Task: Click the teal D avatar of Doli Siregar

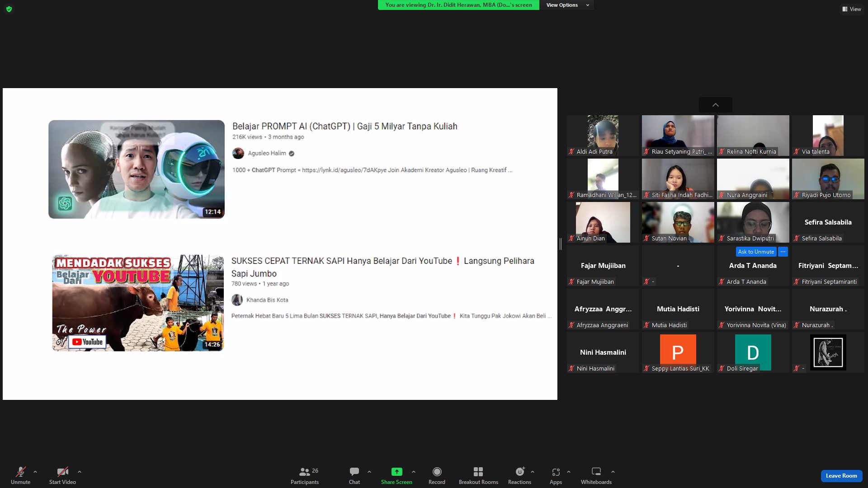Action: coord(753,352)
